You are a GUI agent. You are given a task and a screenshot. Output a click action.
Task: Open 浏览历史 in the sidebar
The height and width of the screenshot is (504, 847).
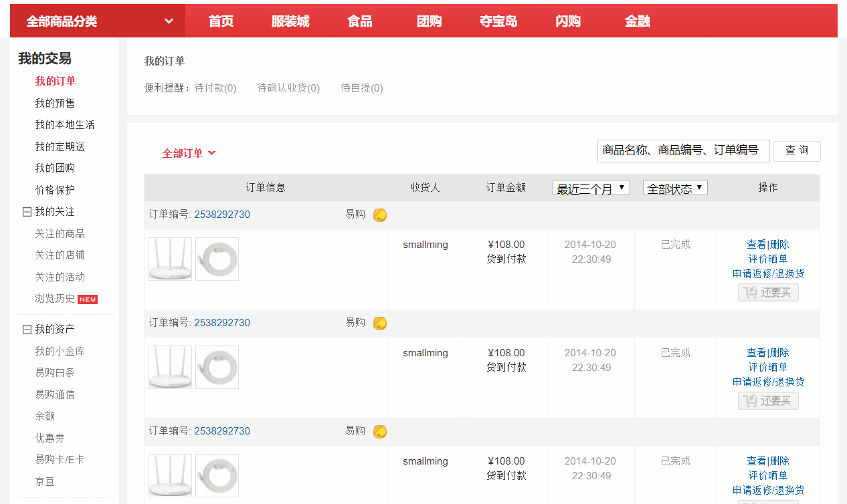[55, 299]
